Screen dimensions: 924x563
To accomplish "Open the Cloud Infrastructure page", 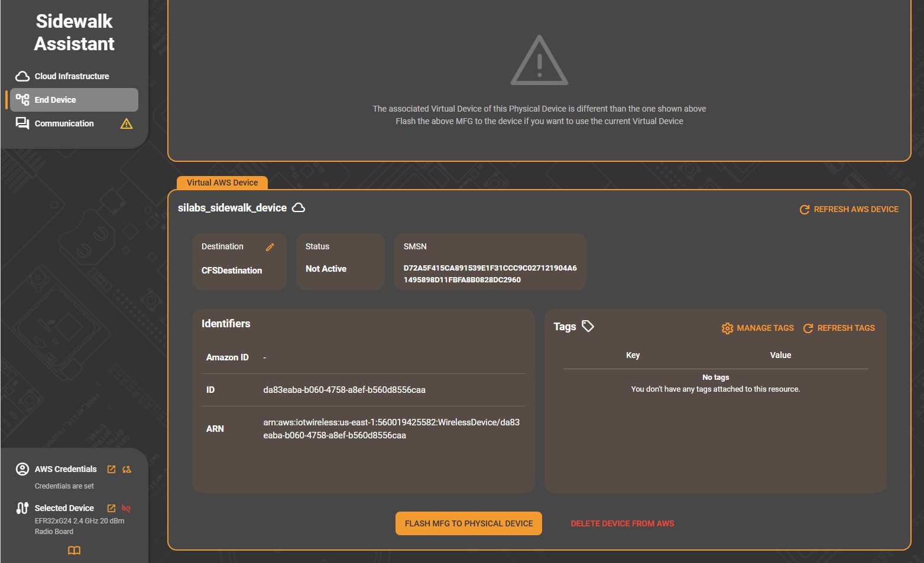I will pos(72,76).
